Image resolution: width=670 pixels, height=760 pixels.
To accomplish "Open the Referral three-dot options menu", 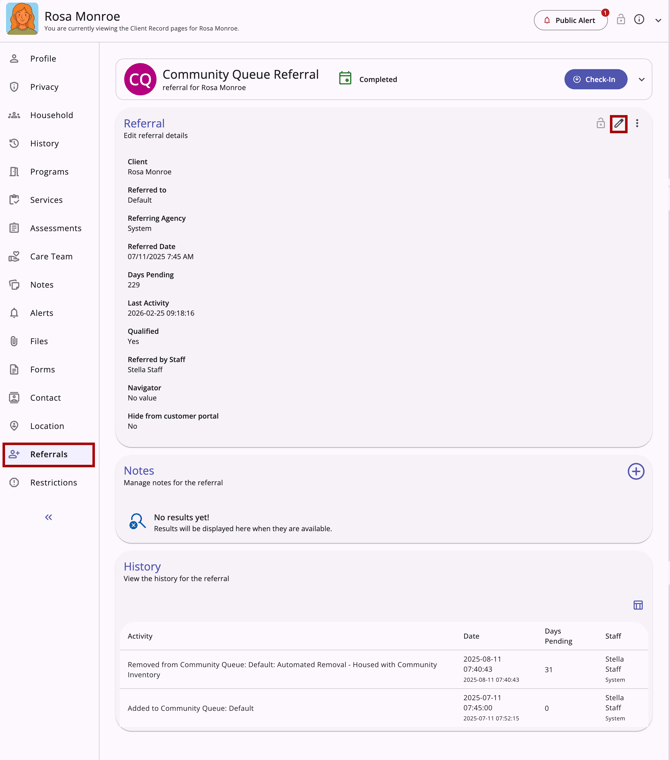I will coord(637,124).
